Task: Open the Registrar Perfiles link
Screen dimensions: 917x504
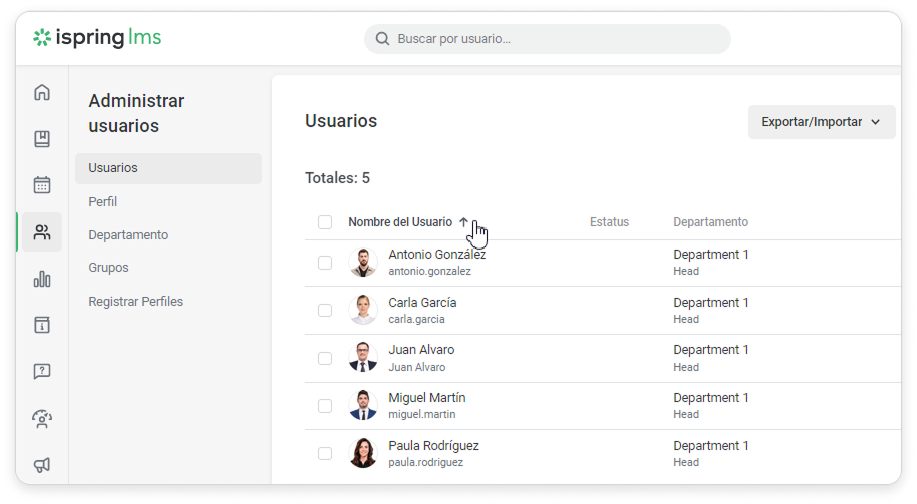Action: pos(135,301)
